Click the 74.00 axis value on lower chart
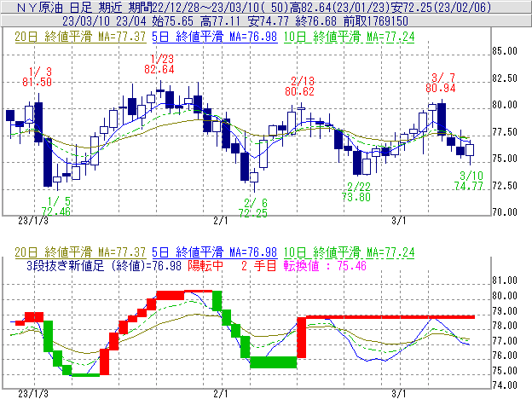532x405 pixels. [505, 385]
